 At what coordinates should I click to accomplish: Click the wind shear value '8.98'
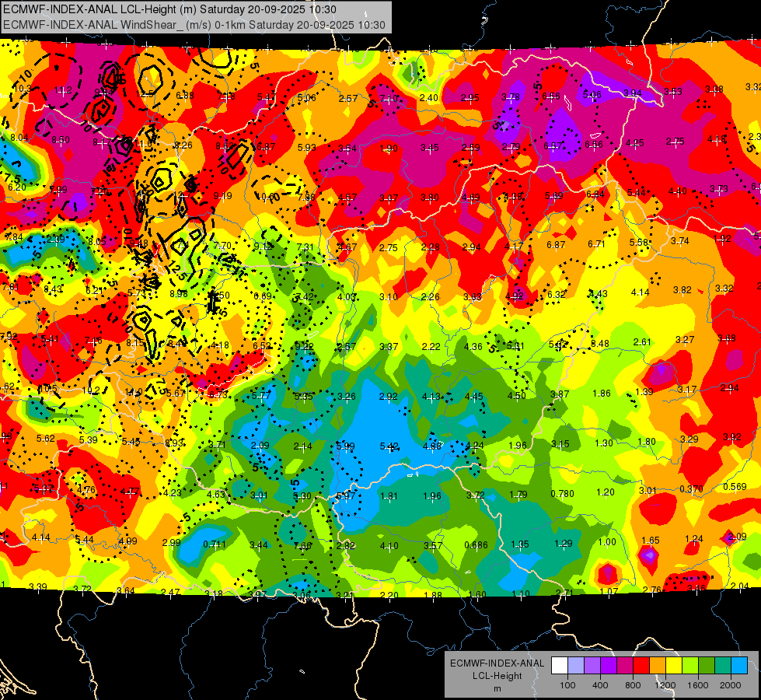pyautogui.click(x=179, y=293)
